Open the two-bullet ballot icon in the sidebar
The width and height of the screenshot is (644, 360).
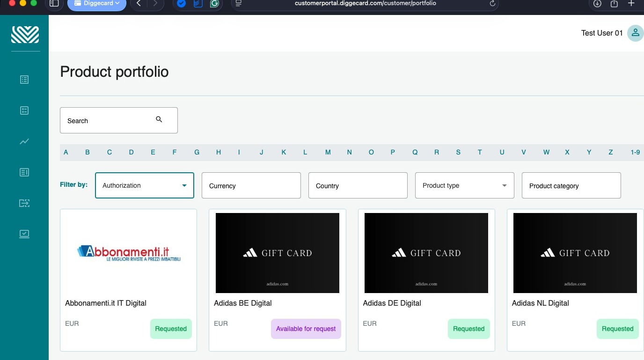pyautogui.click(x=24, y=110)
